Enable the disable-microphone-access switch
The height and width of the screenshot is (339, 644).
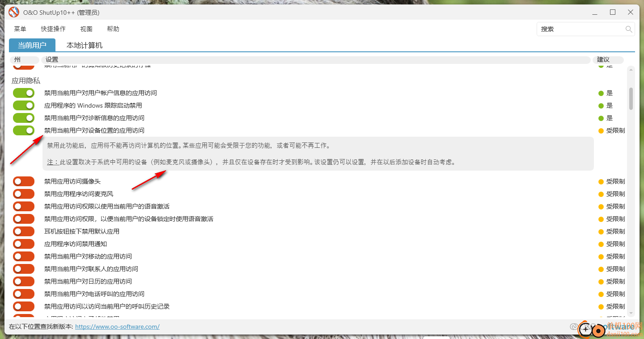(24, 194)
